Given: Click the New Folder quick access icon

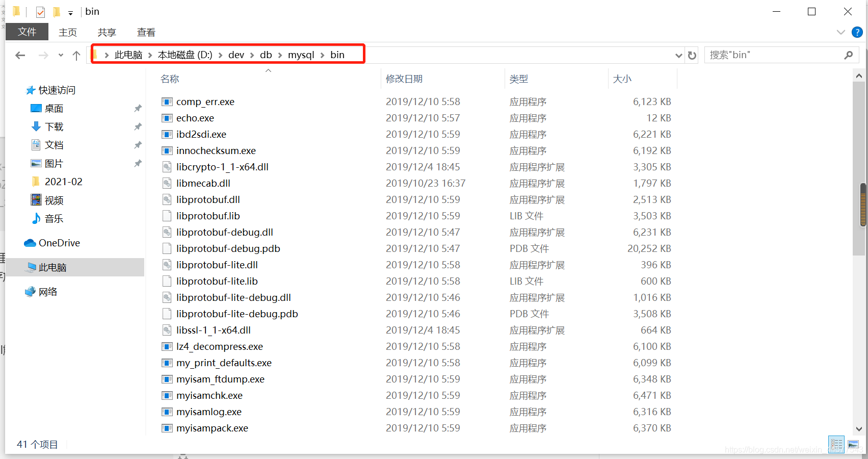Looking at the screenshot, I should [x=57, y=12].
